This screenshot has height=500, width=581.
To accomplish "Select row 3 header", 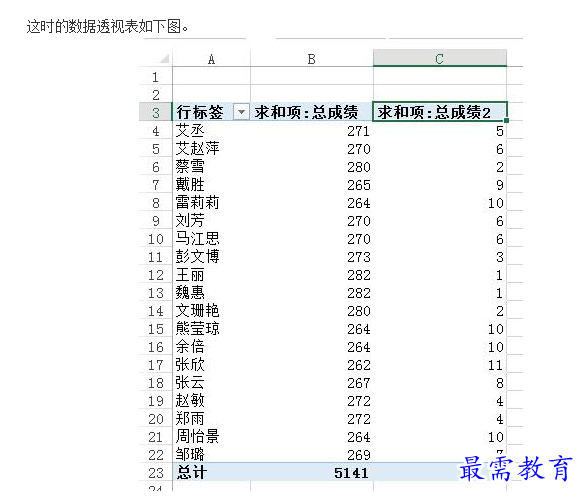I will [156, 112].
